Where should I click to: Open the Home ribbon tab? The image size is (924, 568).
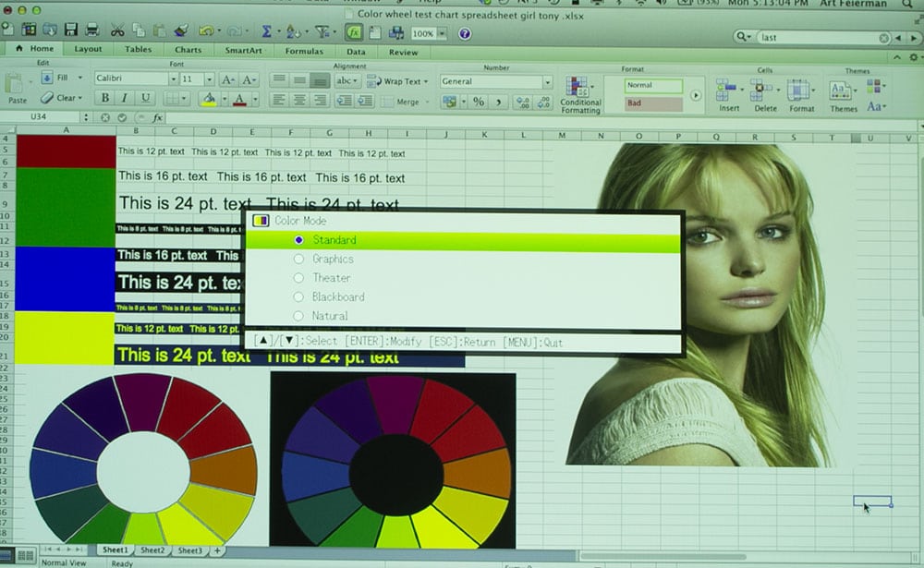(x=35, y=48)
